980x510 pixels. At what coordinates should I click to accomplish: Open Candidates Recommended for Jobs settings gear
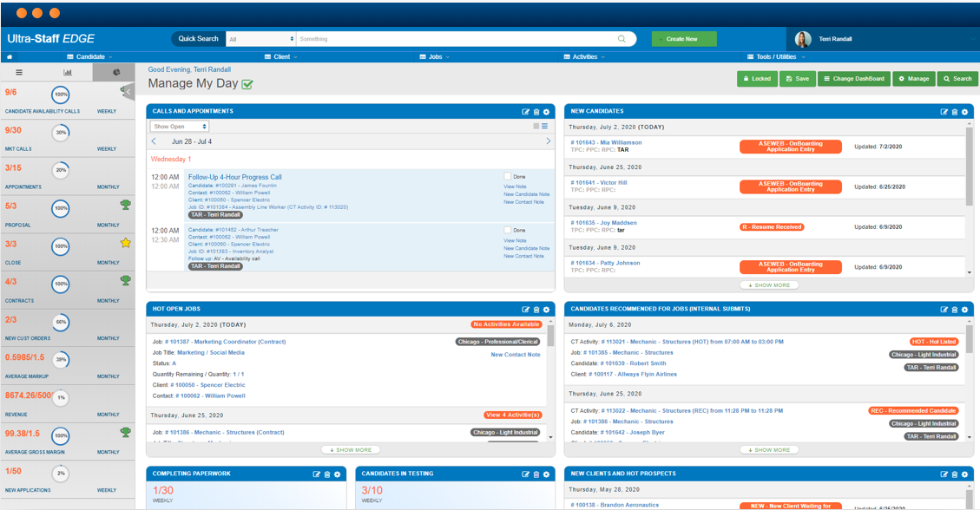click(964, 310)
